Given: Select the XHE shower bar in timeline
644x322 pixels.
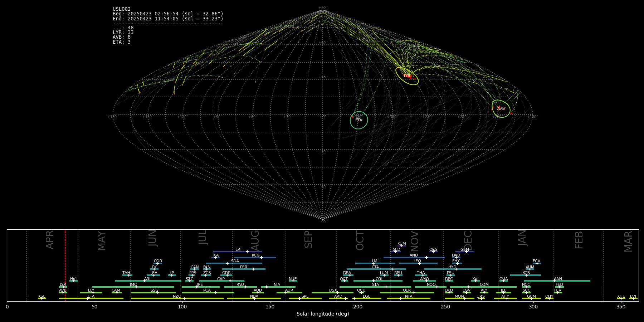Looking at the screenshot, I should point(621,298).
